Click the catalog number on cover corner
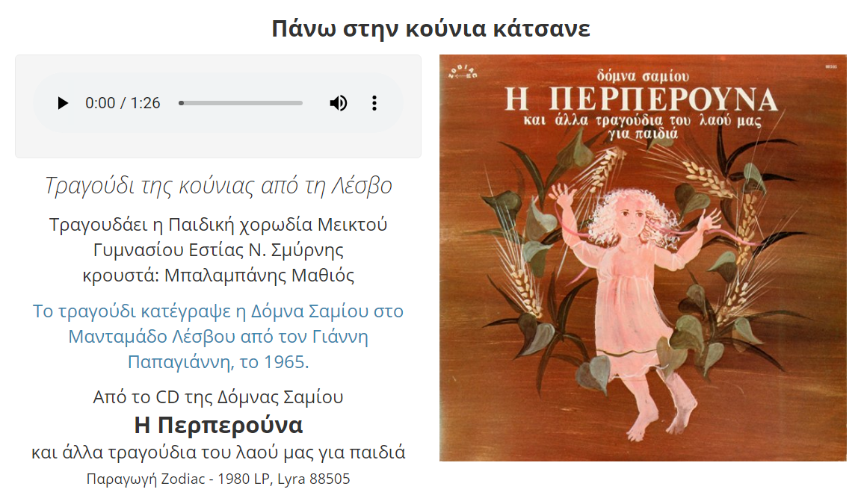This screenshot has height=504, width=861. 830,66
